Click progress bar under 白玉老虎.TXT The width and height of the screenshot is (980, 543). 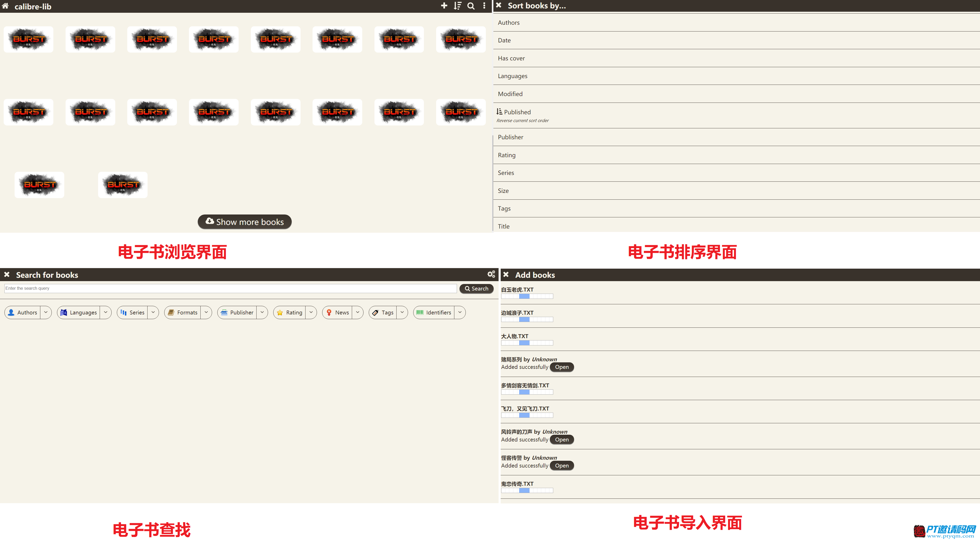point(527,296)
